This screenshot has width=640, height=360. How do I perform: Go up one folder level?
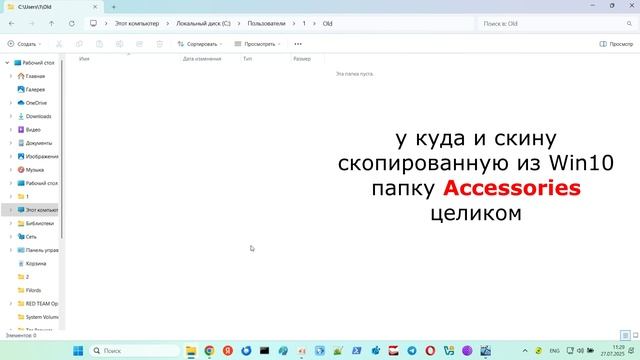pos(51,24)
